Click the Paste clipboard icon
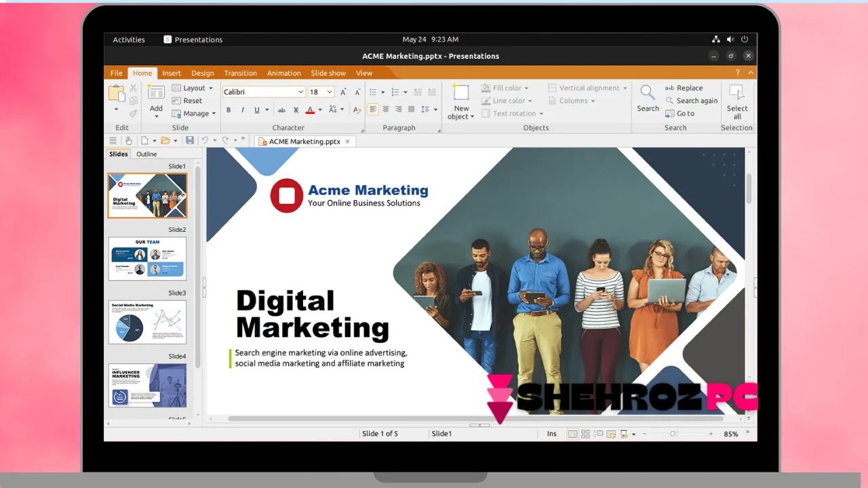The width and height of the screenshot is (868, 488). pos(116,93)
